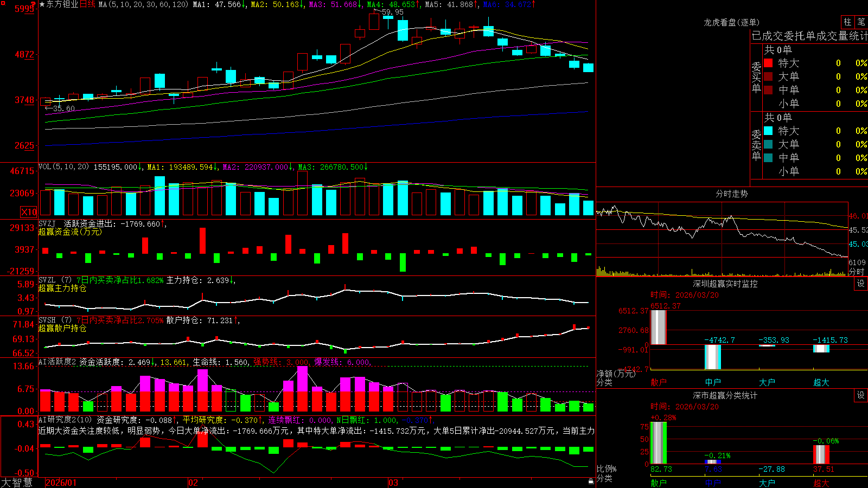Click the 59.95 high price annotation
This screenshot has width=868, height=488.
pyautogui.click(x=393, y=12)
